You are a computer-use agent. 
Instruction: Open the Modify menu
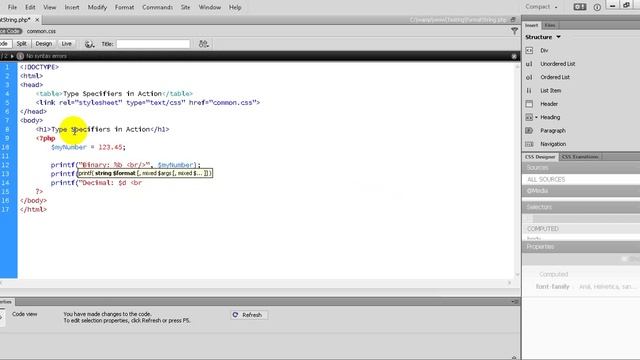point(97,7)
